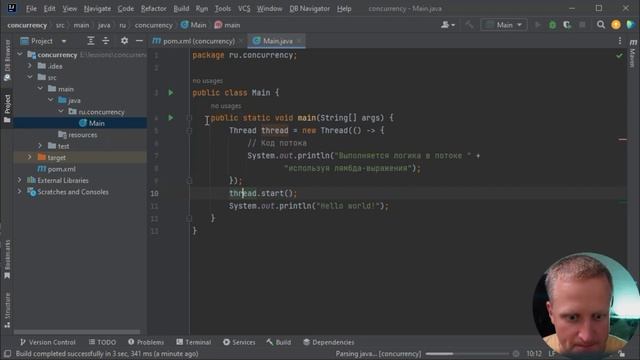Click Collapse All icon in Project panel
The height and width of the screenshot is (360, 640).
coord(106,41)
